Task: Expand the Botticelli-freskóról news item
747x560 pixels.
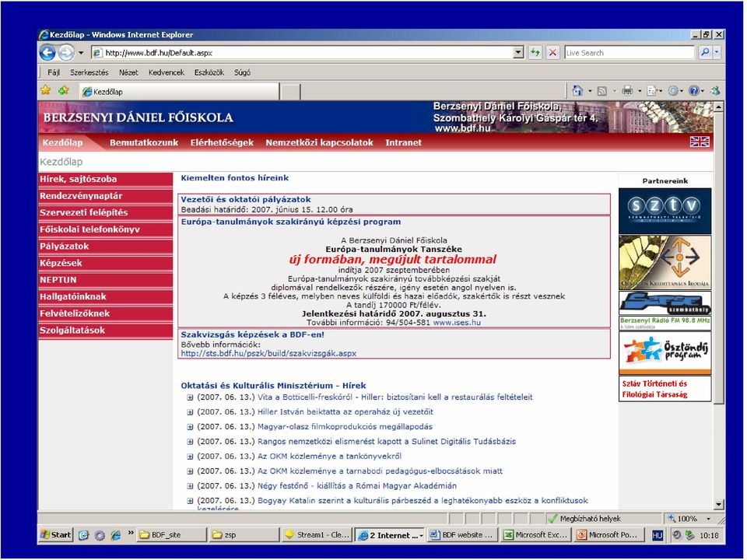Action: [190, 397]
